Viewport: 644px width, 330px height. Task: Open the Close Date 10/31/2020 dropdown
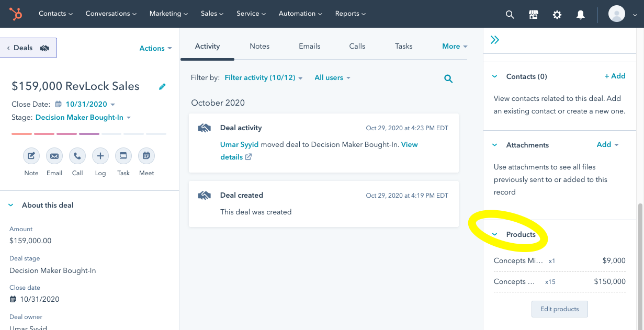tap(90, 104)
